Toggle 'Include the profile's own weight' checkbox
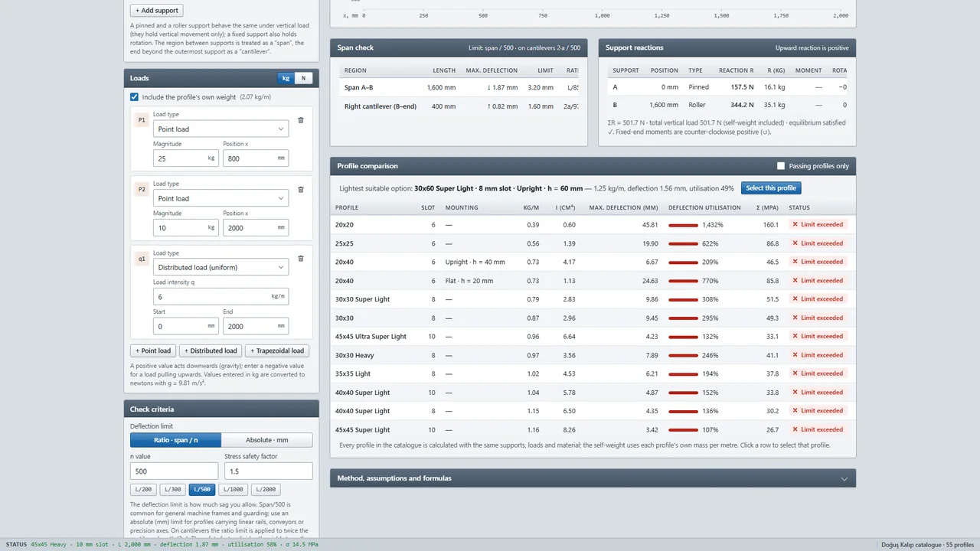Viewport: 980px width, 551px height. (x=135, y=97)
